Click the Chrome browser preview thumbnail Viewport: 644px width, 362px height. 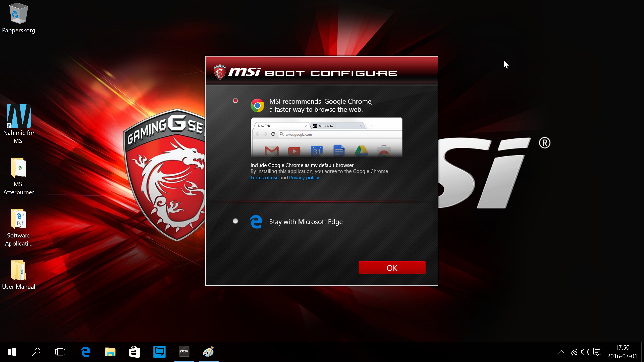pos(327,137)
